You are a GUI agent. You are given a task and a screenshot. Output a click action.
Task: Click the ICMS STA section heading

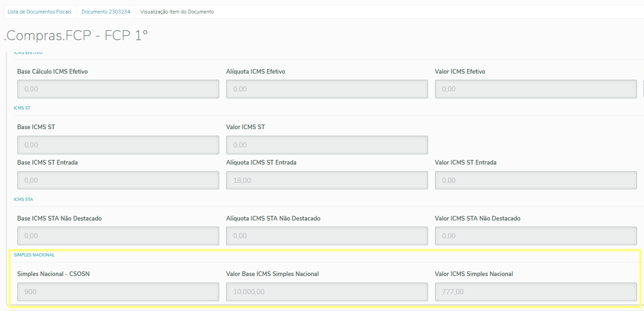(x=23, y=200)
